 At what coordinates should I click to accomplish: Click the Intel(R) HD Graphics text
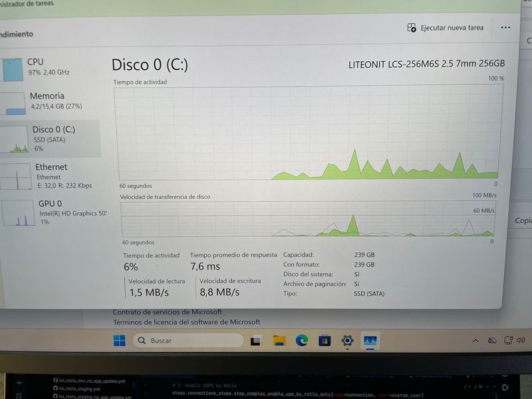point(73,213)
